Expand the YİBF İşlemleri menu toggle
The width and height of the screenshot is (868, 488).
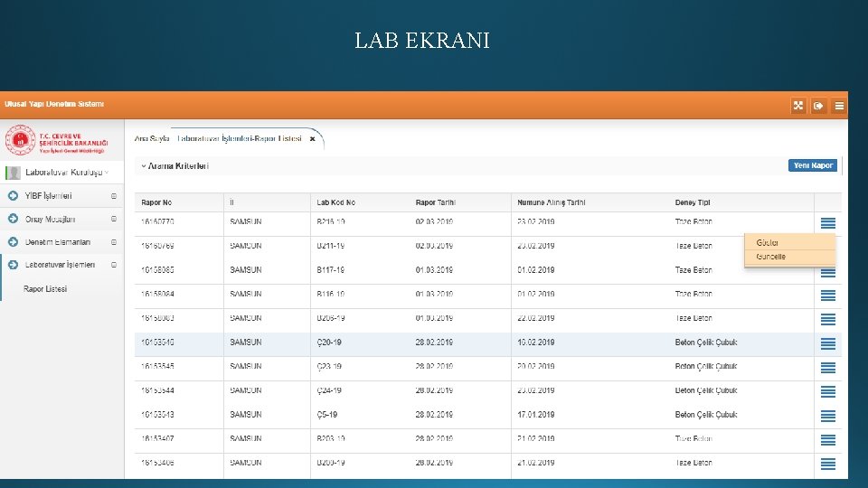114,196
